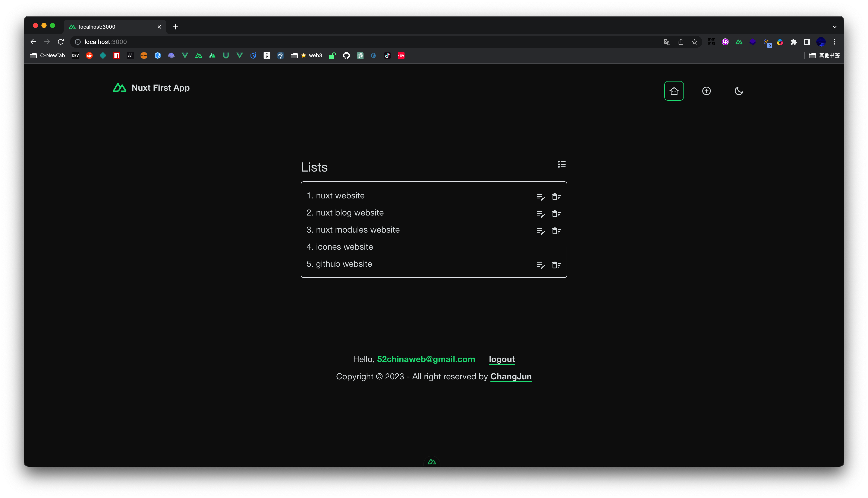Click the add (plus circle) icon
Viewport: 868px width, 498px height.
click(x=706, y=91)
